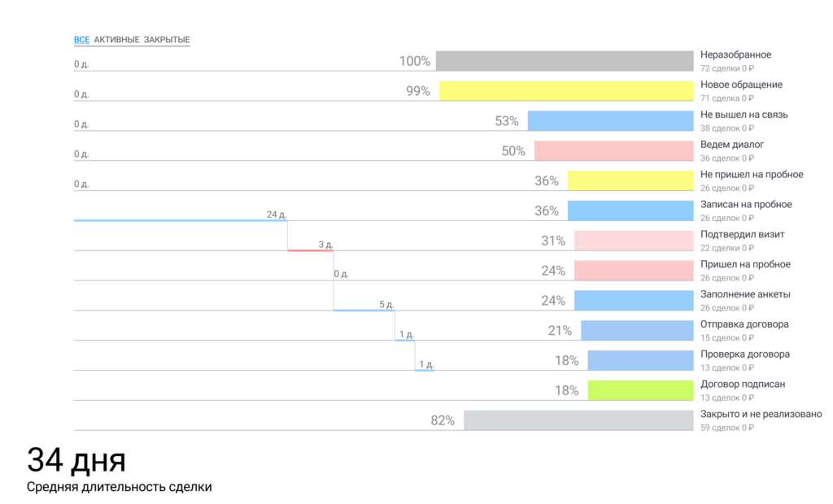
Task: Select the ЗАКРЫТЫЕ tab
Action: click(167, 40)
